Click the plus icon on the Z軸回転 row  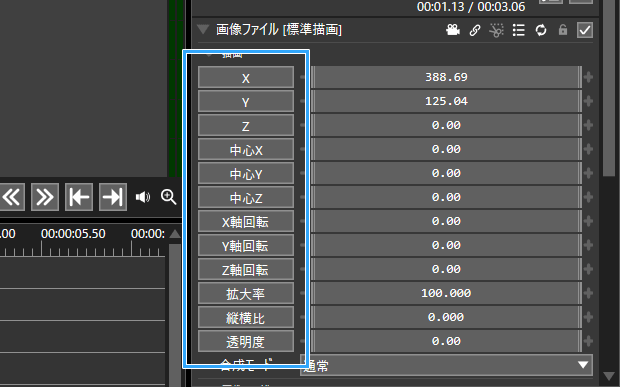tap(588, 269)
